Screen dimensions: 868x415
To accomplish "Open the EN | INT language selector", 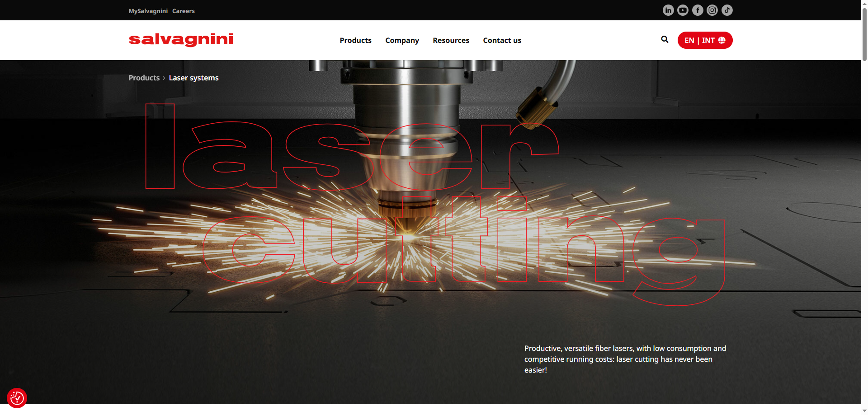I will (x=705, y=40).
